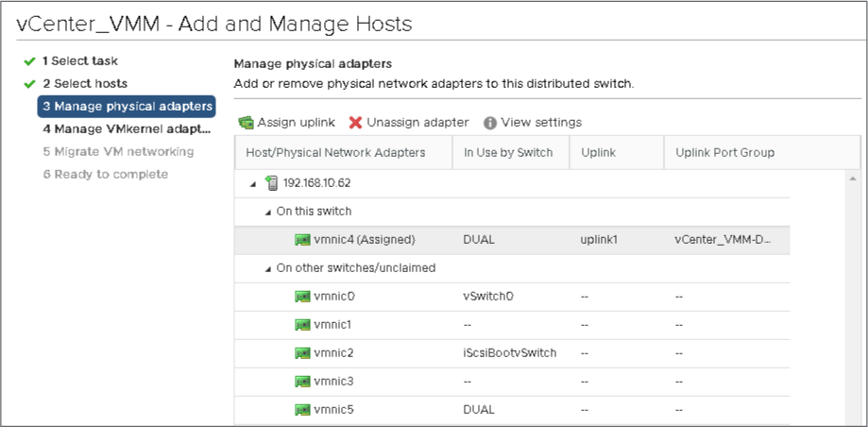Click the vSwitch0 cell
This screenshot has height=427, width=868.
coord(487,297)
